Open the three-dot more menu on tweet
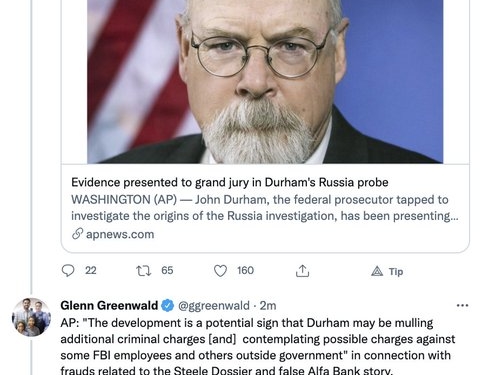482x375 pixels. coord(462,305)
